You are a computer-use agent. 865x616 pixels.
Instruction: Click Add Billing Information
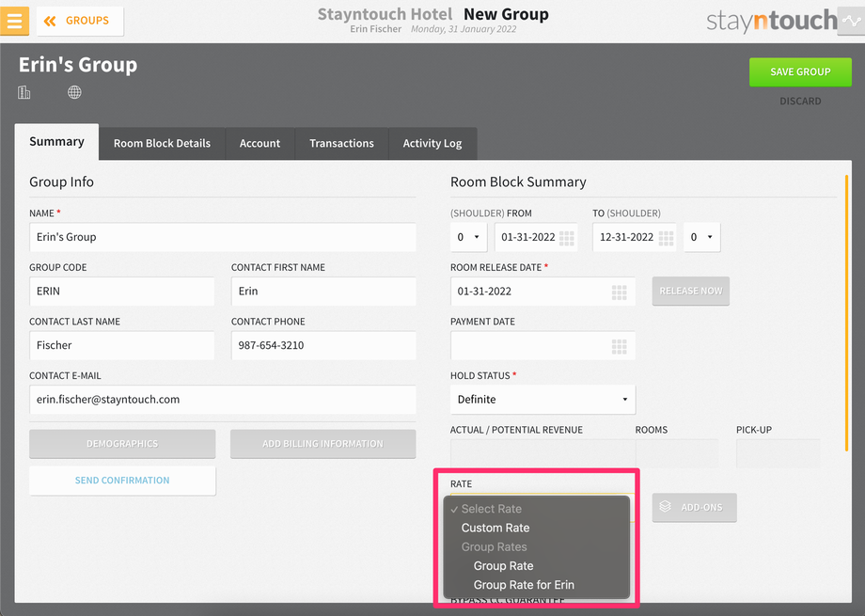click(322, 444)
